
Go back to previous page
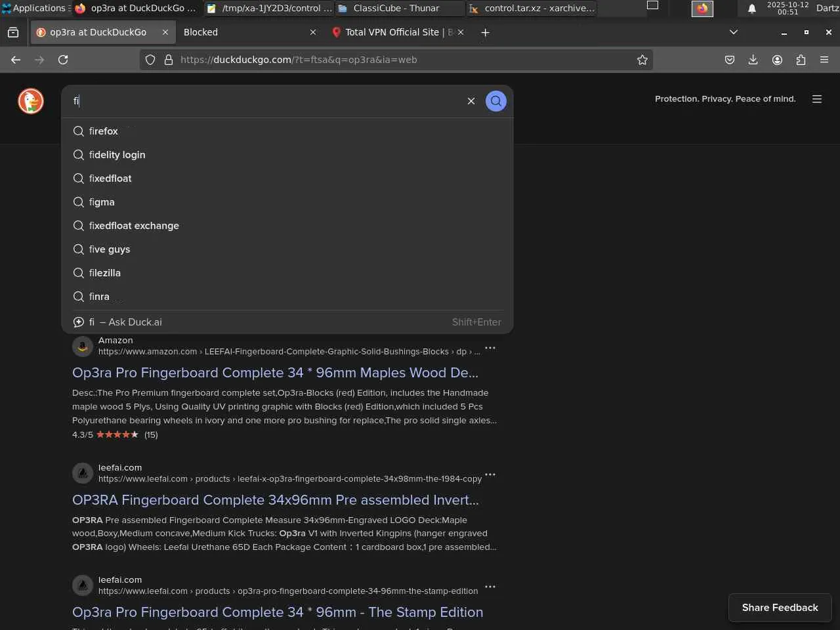[16, 60]
